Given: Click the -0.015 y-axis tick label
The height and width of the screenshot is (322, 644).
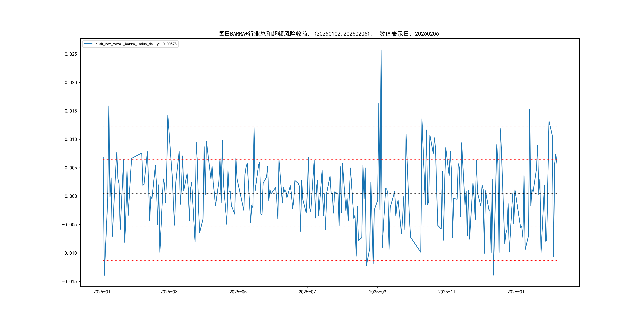Looking at the screenshot, I should tap(70, 281).
